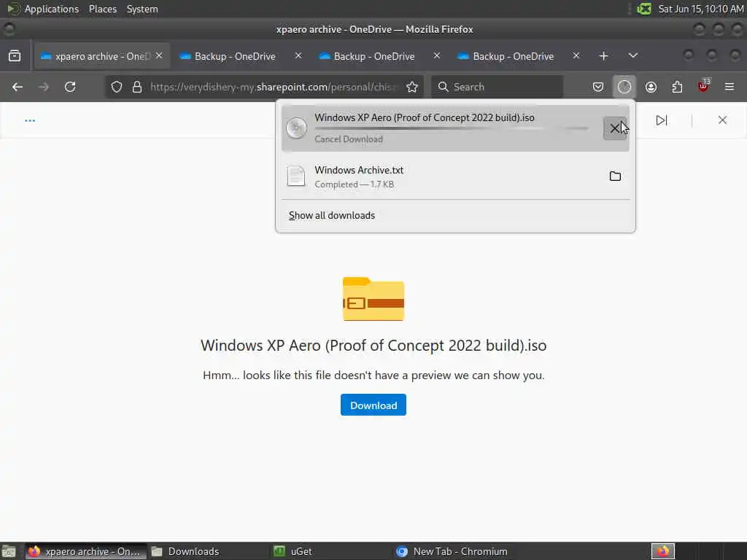Click the iso filename heading text

click(x=373, y=345)
